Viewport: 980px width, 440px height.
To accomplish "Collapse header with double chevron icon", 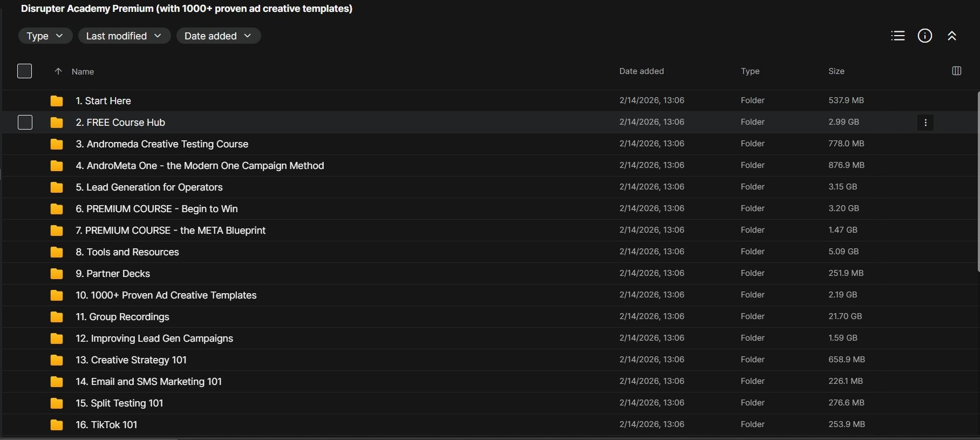I will (952, 36).
